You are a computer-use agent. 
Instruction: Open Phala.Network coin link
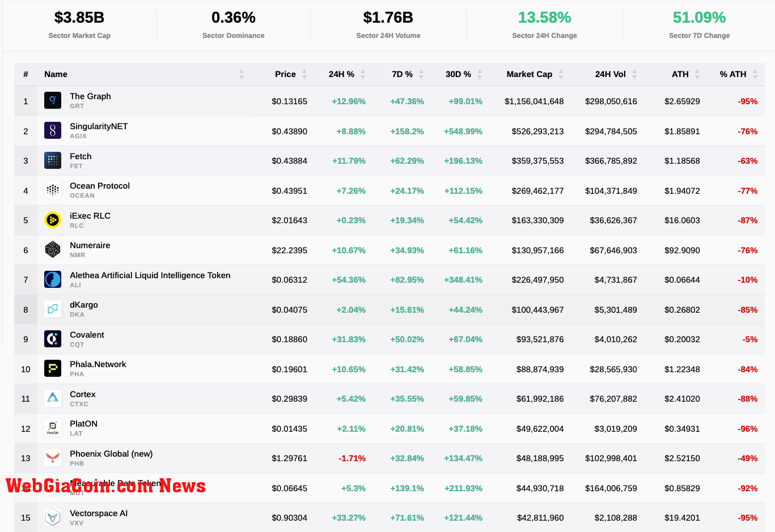click(x=98, y=364)
